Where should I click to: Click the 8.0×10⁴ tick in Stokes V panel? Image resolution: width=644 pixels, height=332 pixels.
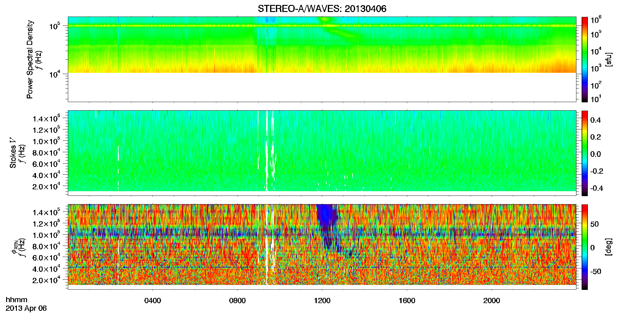[46, 153]
